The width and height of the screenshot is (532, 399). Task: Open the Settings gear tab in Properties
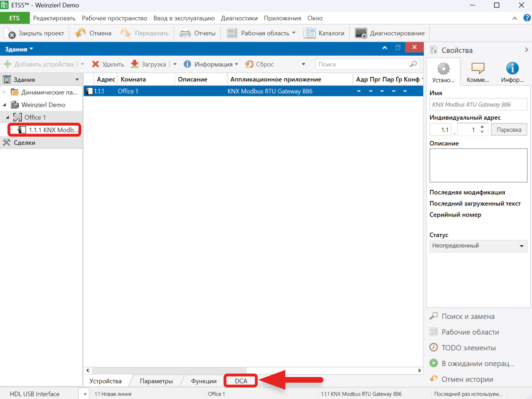tap(443, 72)
